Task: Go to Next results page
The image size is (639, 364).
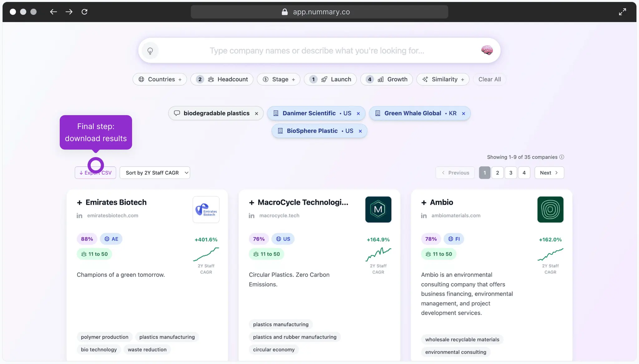Action: point(549,173)
